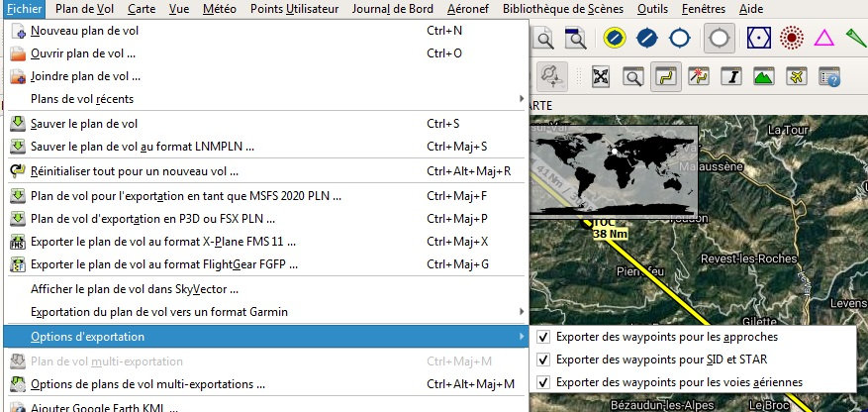Toggle fullscreen map arrows icon
The height and width of the screenshot is (412, 868).
click(x=601, y=76)
